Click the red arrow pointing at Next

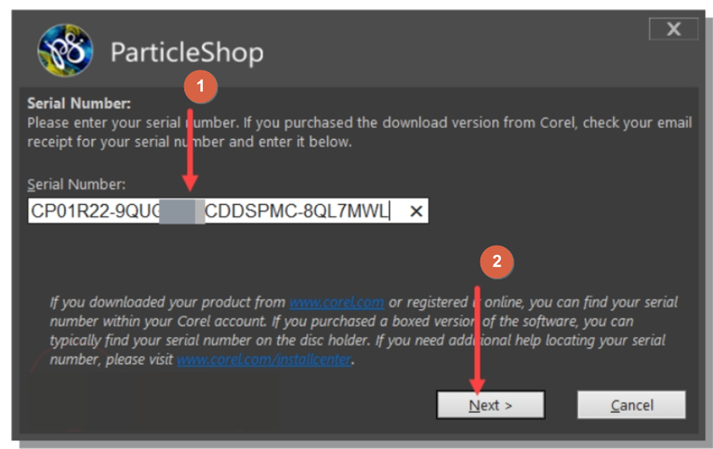(477, 340)
